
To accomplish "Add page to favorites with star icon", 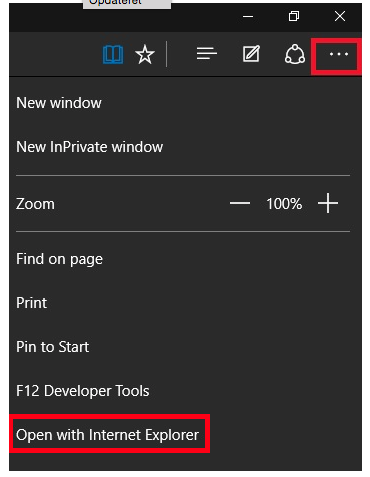I will tap(145, 54).
